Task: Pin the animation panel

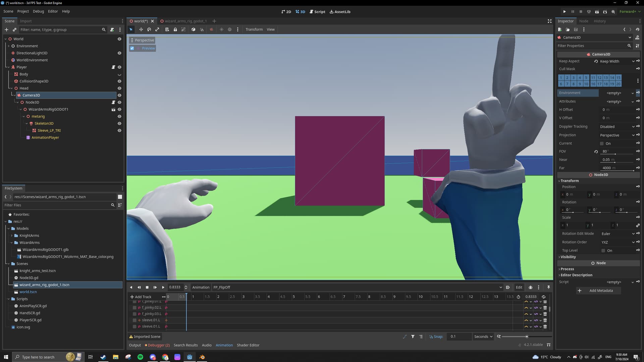Action: pos(549,287)
